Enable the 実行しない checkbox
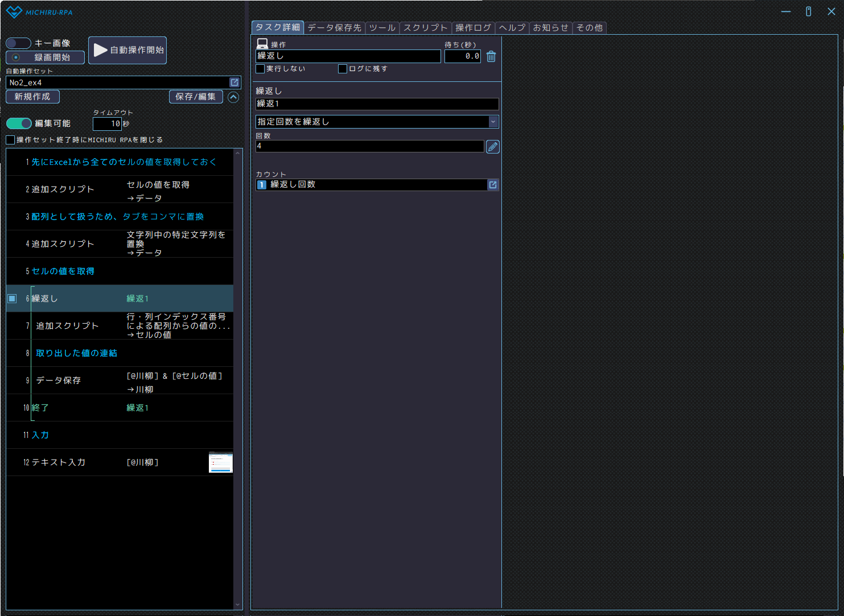Viewport: 844px width, 616px height. pyautogui.click(x=261, y=69)
